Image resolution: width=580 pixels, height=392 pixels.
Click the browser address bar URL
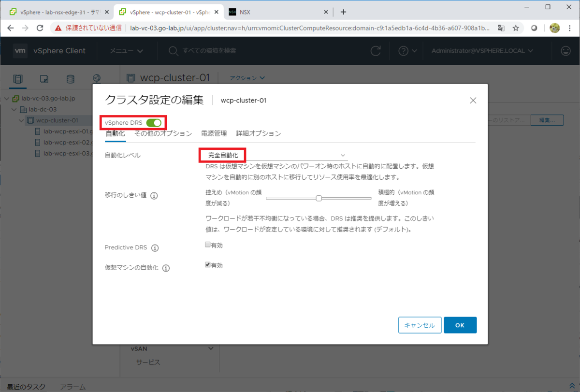(309, 28)
